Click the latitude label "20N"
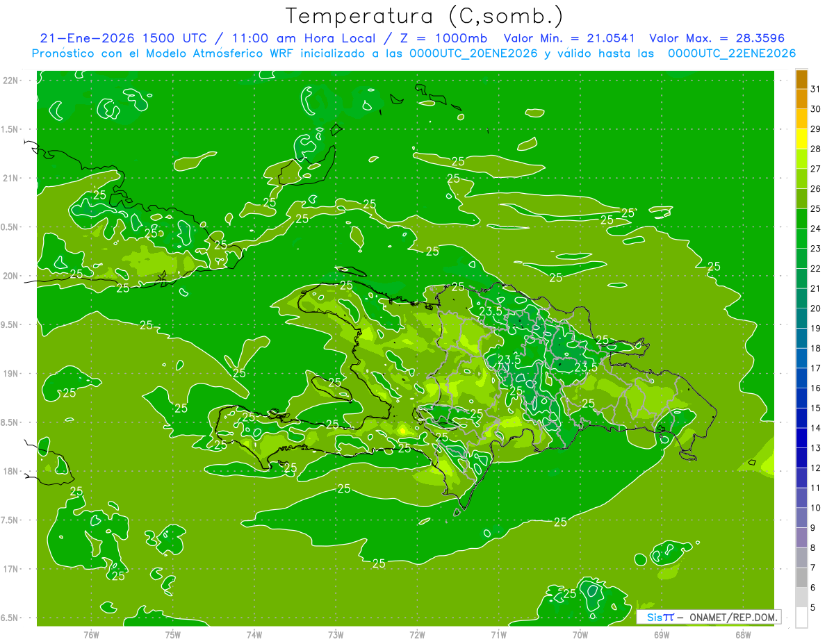The image size is (834, 644). (x=12, y=276)
